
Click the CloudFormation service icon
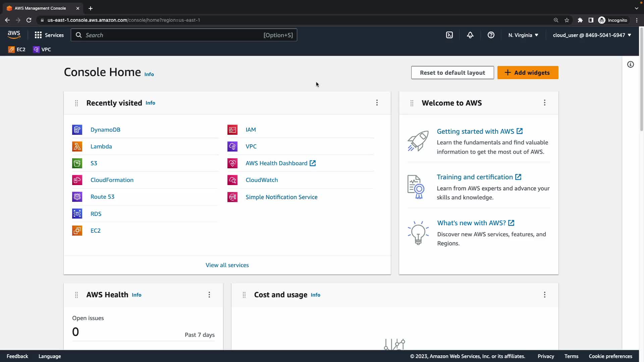tap(77, 180)
